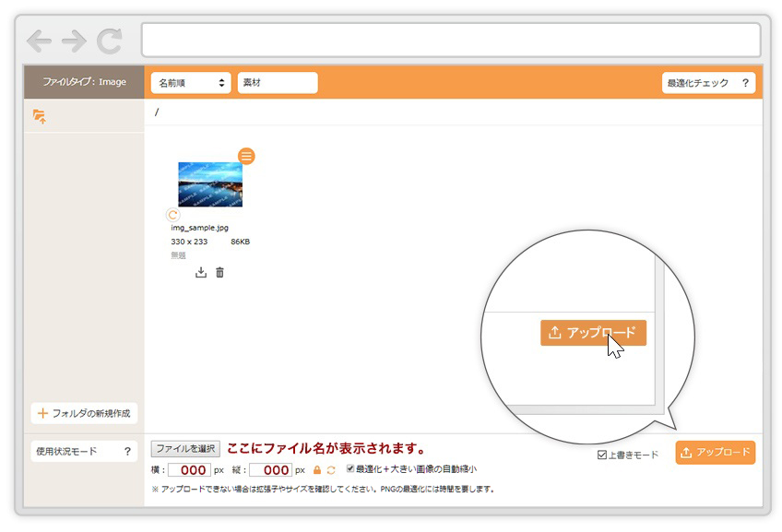Click the rotate icon below the thumbnail

click(172, 215)
